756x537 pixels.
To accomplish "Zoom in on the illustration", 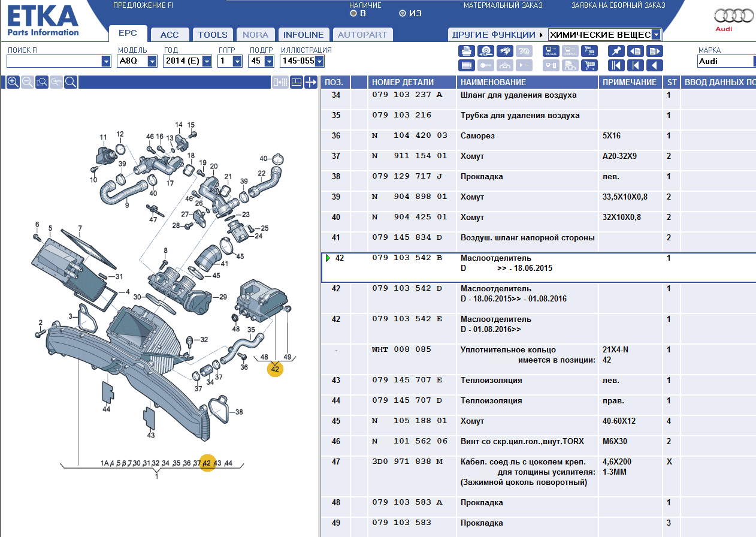I will tap(13, 82).
